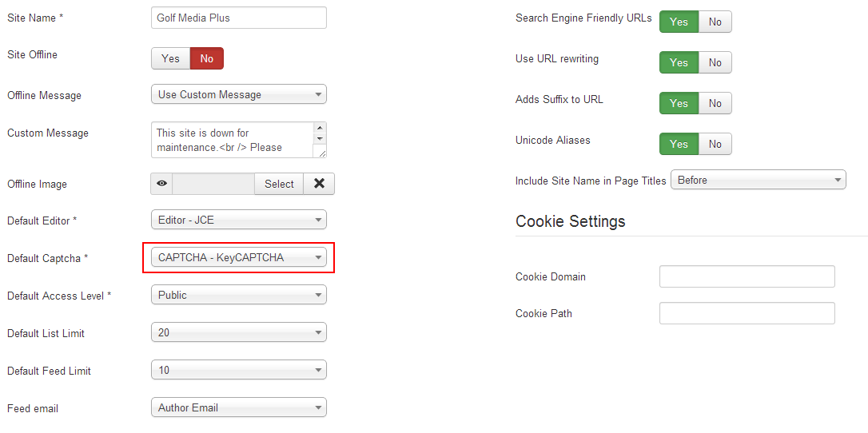
Task: Expand the Default Editor dropdown
Action: pyautogui.click(x=239, y=220)
